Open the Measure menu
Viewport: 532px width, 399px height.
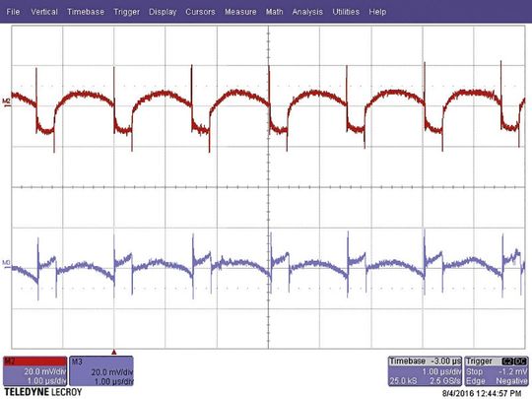[x=240, y=12]
